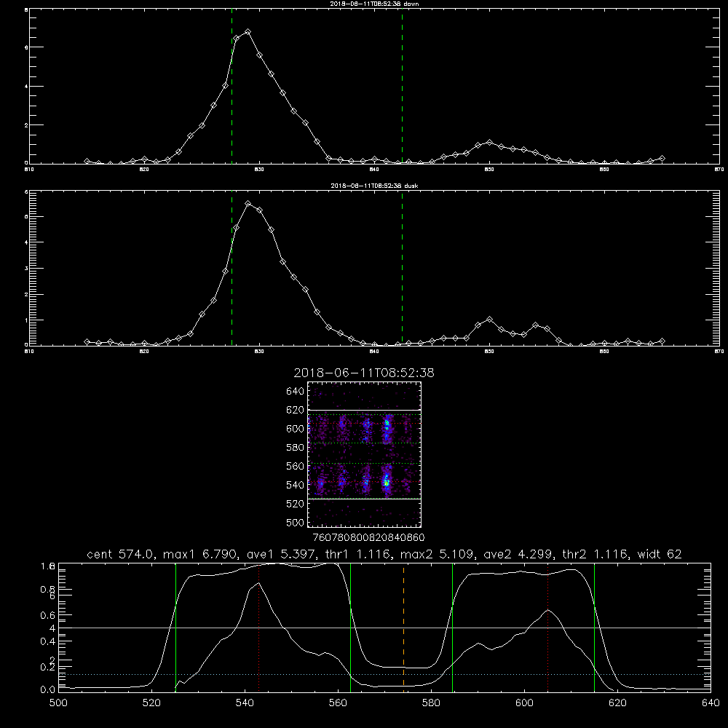This screenshot has width=728, height=728.
Task: Click the '0.0' y-axis label of bottom plot
Action: [47, 690]
